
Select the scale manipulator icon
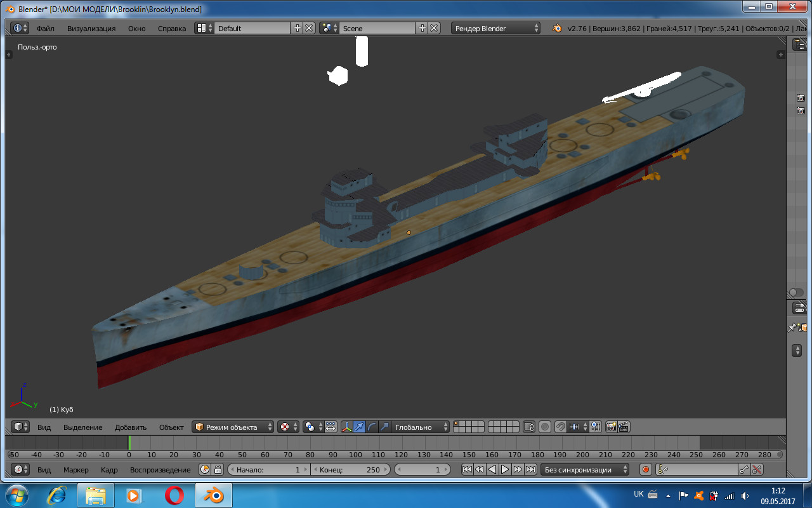[x=384, y=427]
